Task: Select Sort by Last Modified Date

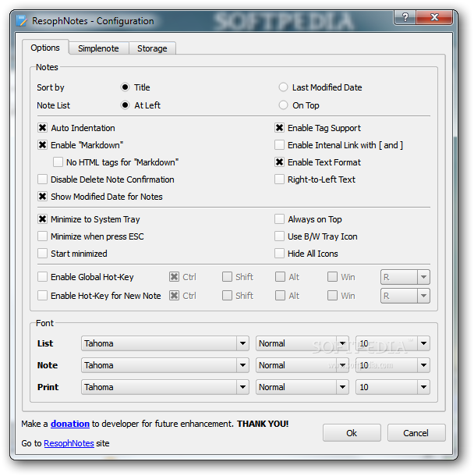Action: click(283, 87)
